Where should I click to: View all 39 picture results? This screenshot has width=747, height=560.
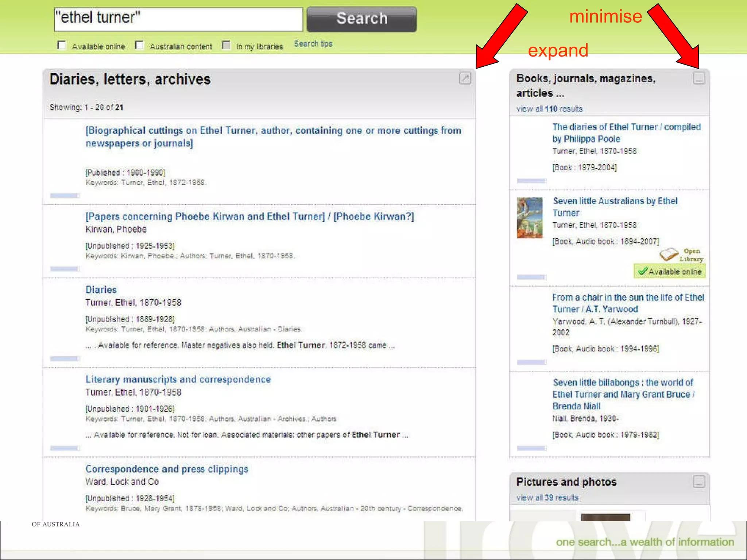pyautogui.click(x=547, y=498)
